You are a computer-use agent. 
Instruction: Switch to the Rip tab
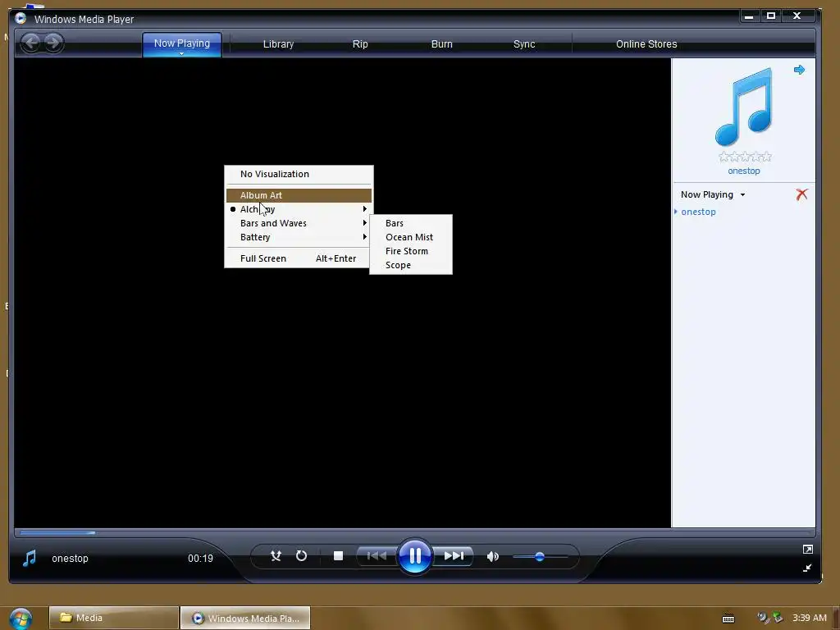pos(360,44)
